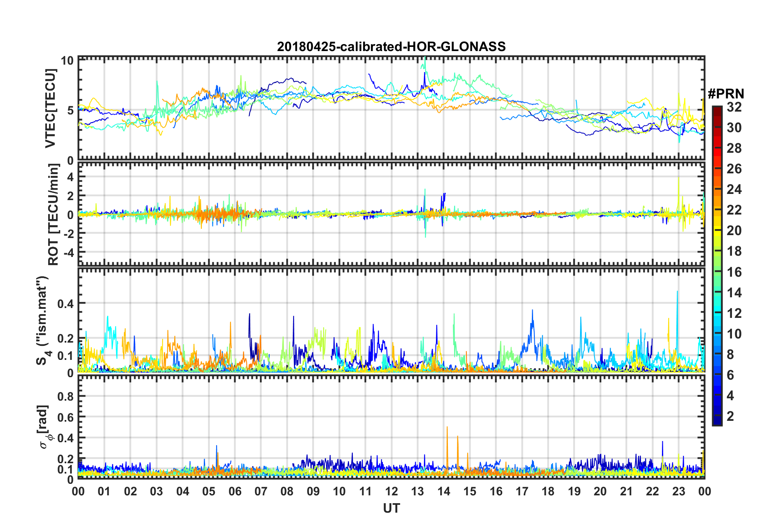
Task: Select the ROT [TECU/min] y-axis label
Action: (x=53, y=215)
